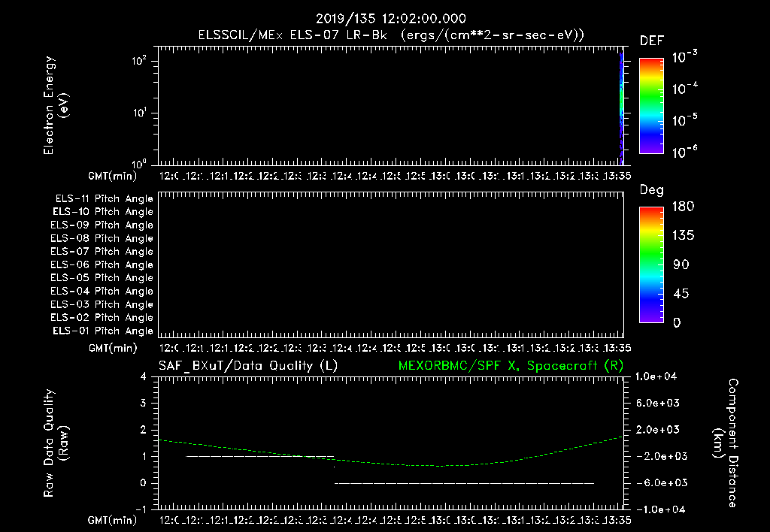Screen dimensions: 770x532
Task: Click the '-1' tick on Raw Data Quality axis
Action: [141, 509]
